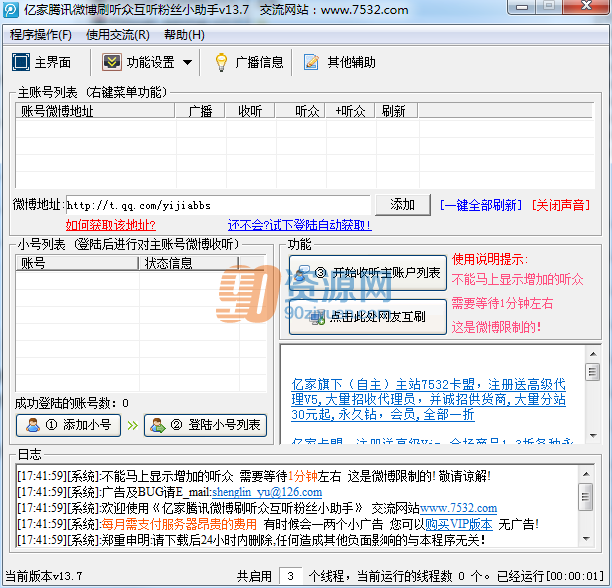Click the 广播 column header

[x=200, y=111]
